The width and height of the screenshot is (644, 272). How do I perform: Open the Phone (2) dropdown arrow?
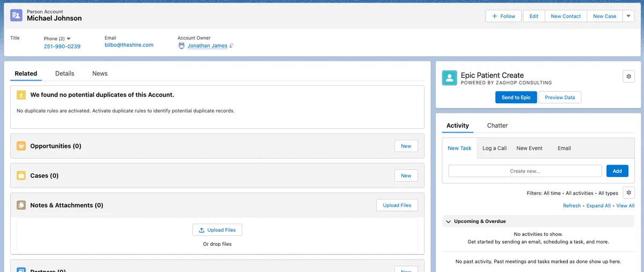69,39
